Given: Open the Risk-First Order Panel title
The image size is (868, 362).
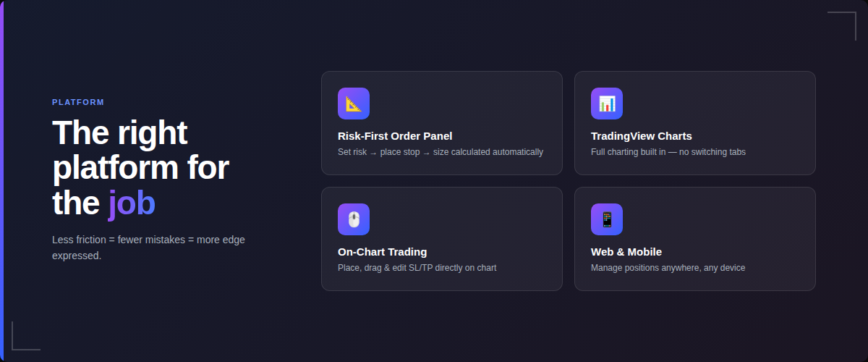Looking at the screenshot, I should [x=395, y=136].
